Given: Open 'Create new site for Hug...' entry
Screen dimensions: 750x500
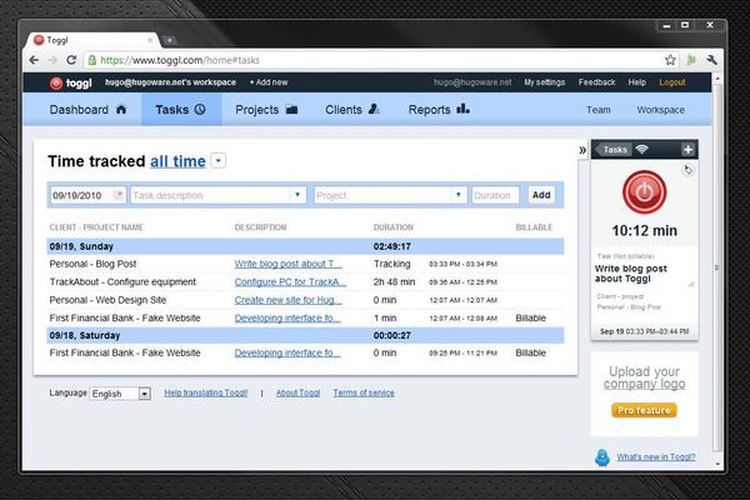Looking at the screenshot, I should pyautogui.click(x=288, y=300).
